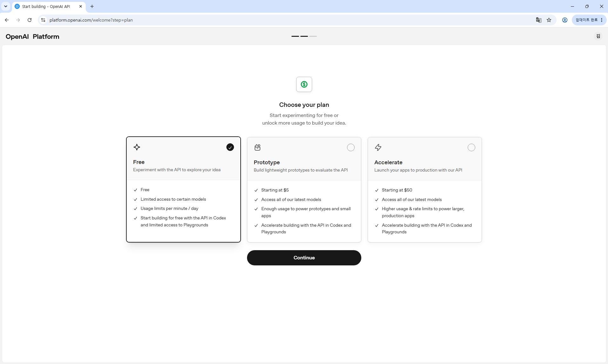608x364 pixels.
Task: Click the green dollar sign icon
Action: coord(304,84)
